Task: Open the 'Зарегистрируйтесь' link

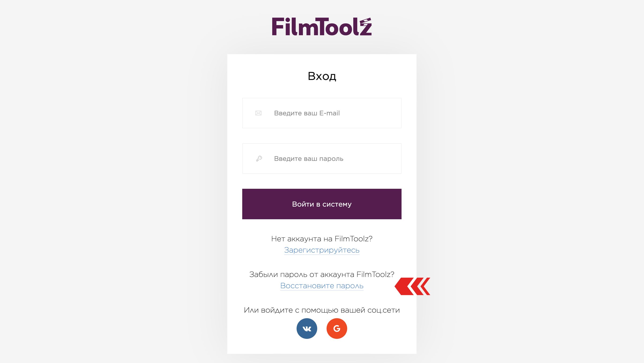Action: 322,250
